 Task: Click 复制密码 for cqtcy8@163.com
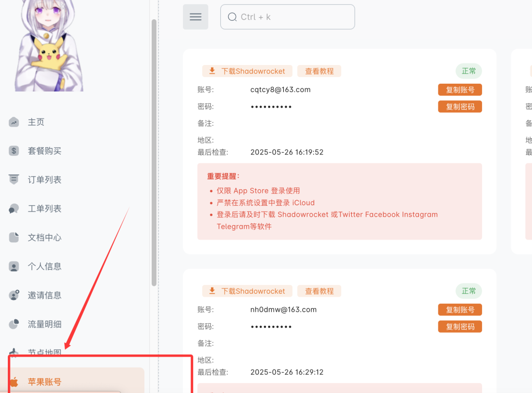coord(460,107)
